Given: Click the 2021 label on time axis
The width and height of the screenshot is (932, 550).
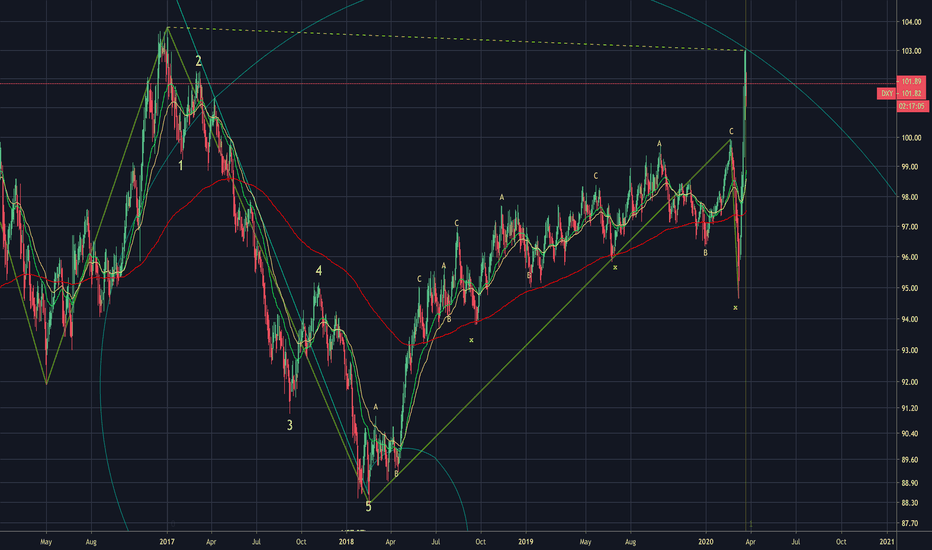Looking at the screenshot, I should (x=886, y=542).
